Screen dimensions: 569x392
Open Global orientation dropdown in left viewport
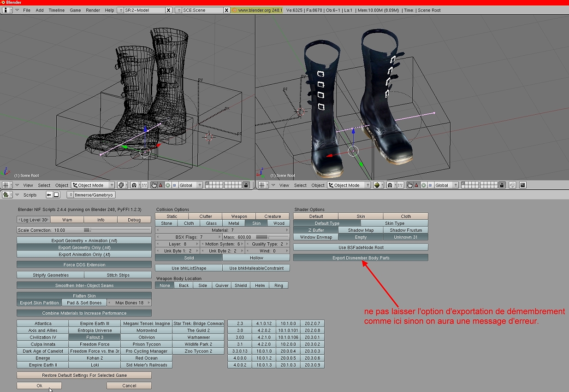click(x=190, y=185)
